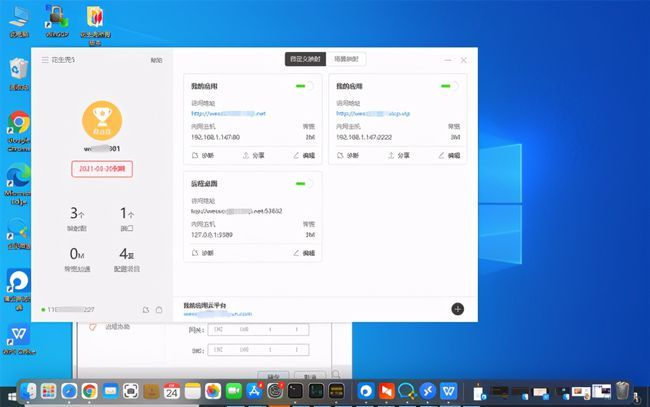Select the 192.168.1.147:2222 internal host text
Image resolution: width=650 pixels, height=407 pixels.
tap(364, 137)
